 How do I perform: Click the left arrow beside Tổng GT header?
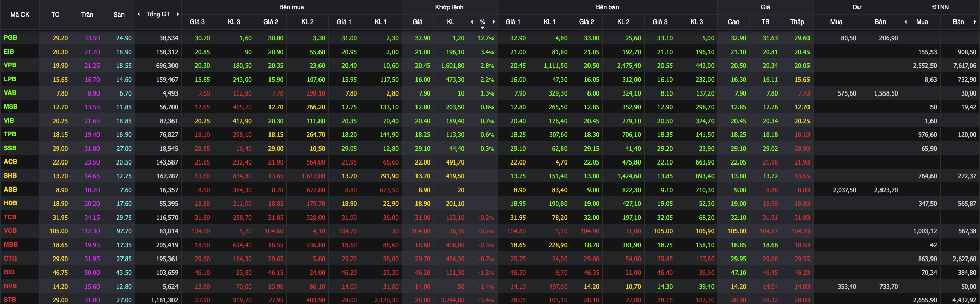[x=139, y=14]
